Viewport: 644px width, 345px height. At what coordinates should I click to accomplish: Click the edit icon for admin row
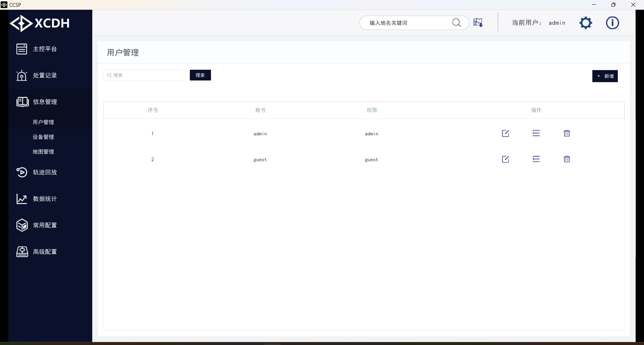tap(505, 133)
